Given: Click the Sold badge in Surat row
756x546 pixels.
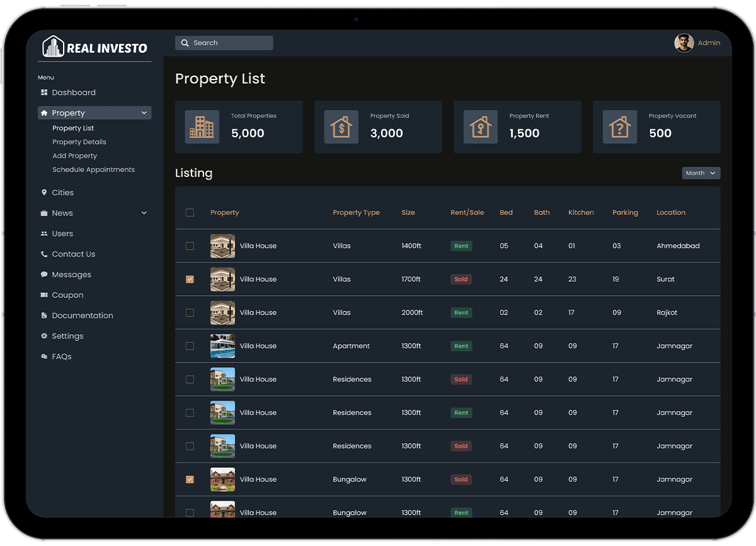Looking at the screenshot, I should (461, 279).
